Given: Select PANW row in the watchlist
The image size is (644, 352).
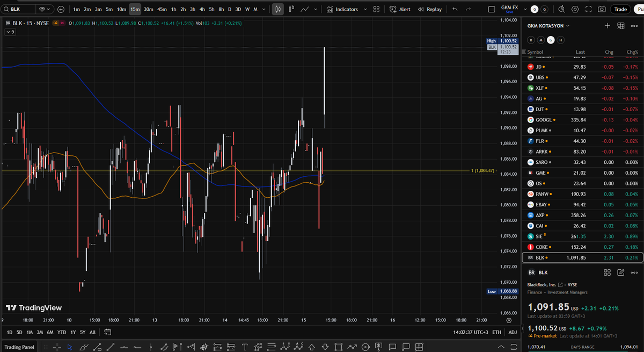Looking at the screenshot, I should click(583, 194).
